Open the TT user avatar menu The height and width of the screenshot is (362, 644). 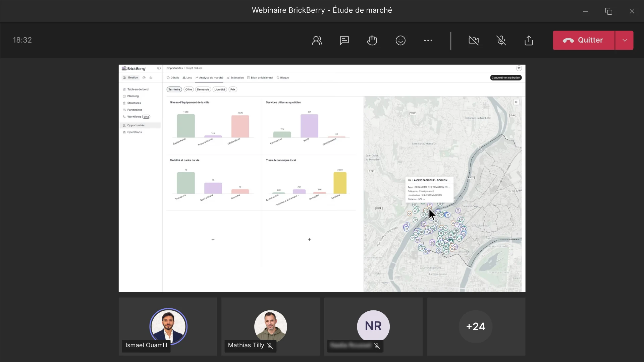pos(519,68)
